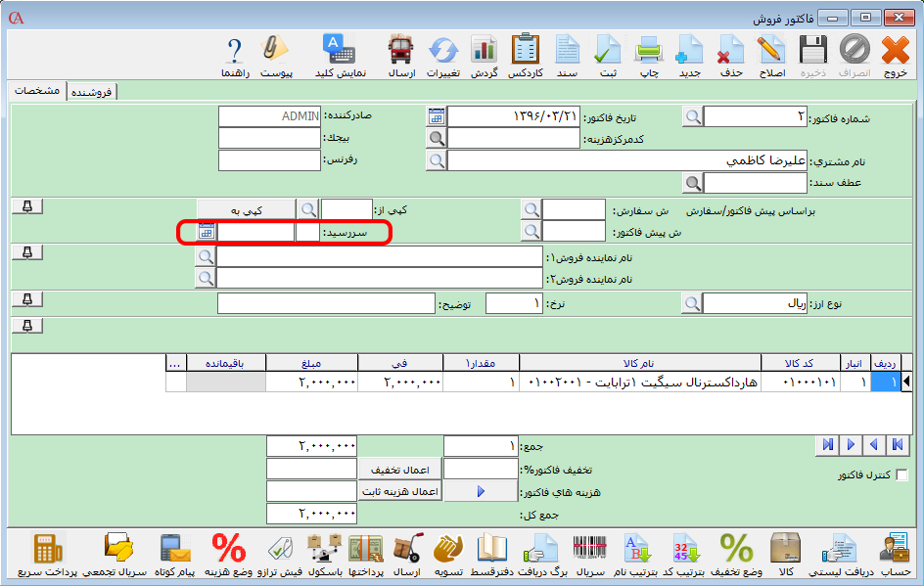The image size is (924, 586).
Task: Click the Edit (اصلاح) pencil icon
Action: point(771,54)
